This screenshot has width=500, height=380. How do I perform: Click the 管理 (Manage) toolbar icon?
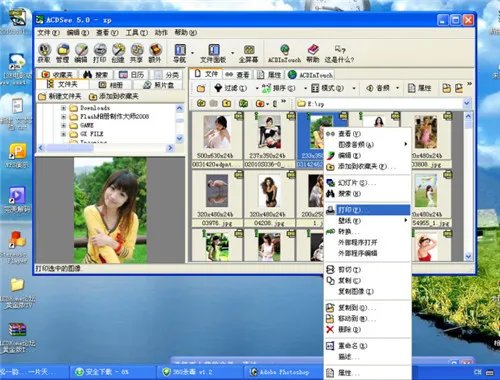(62, 53)
